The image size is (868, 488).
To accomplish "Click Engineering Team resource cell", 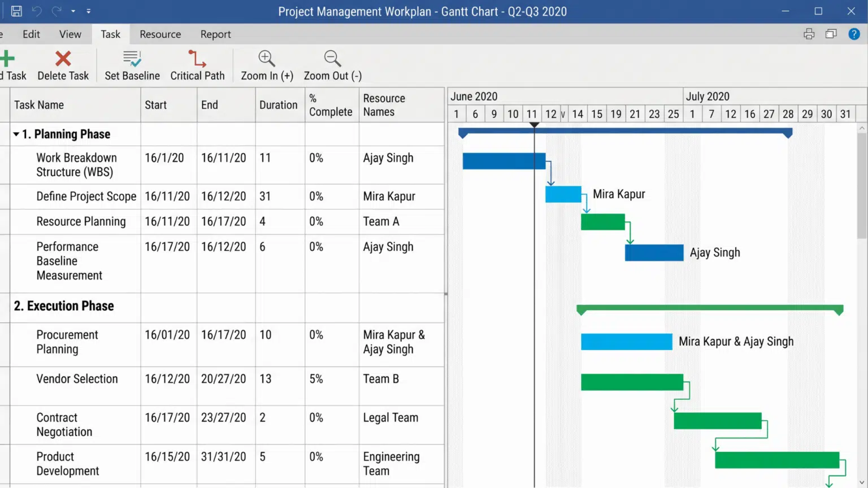I will [x=401, y=464].
